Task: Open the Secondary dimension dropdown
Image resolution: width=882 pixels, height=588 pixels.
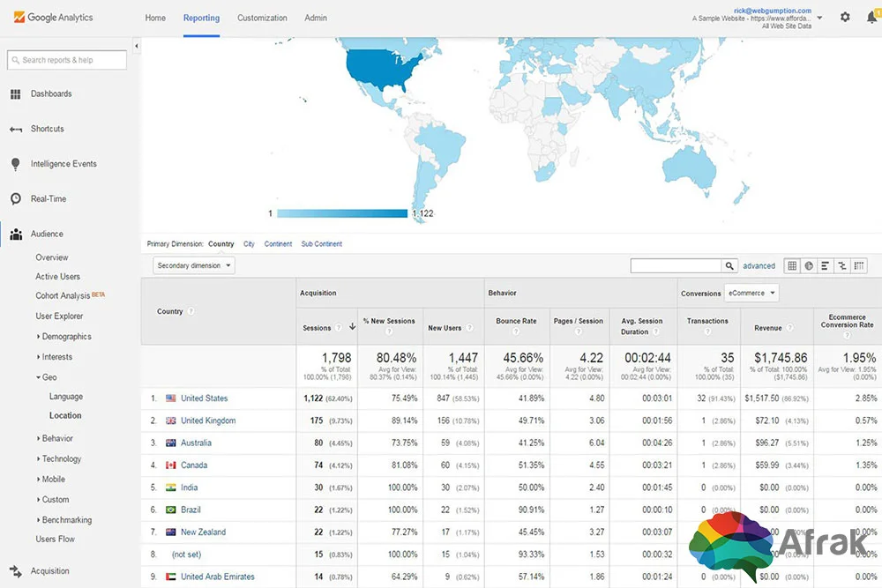Action: [x=194, y=265]
